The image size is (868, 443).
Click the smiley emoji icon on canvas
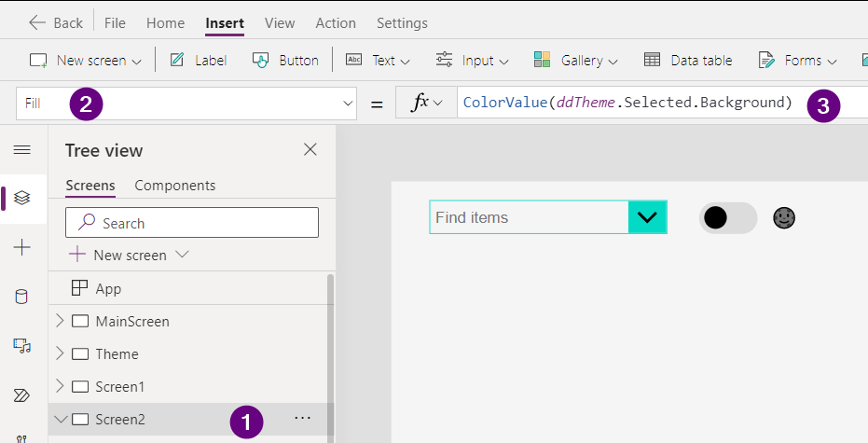click(784, 218)
